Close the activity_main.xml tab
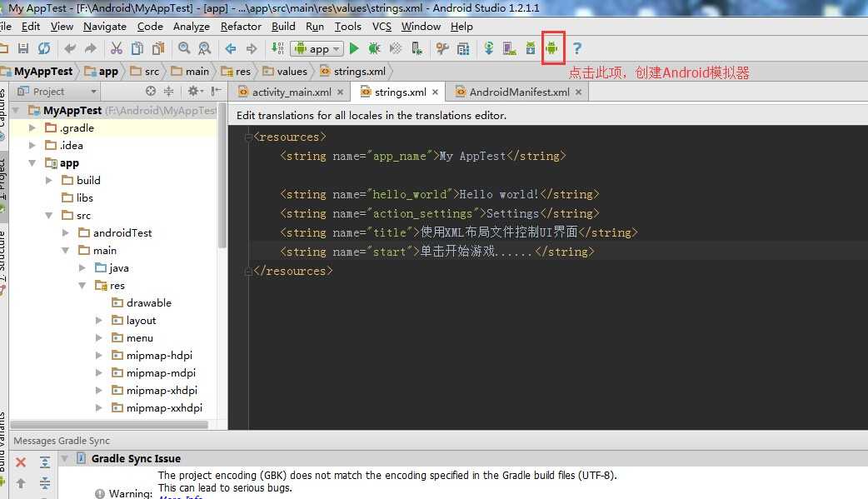The height and width of the screenshot is (499, 868). pos(340,92)
